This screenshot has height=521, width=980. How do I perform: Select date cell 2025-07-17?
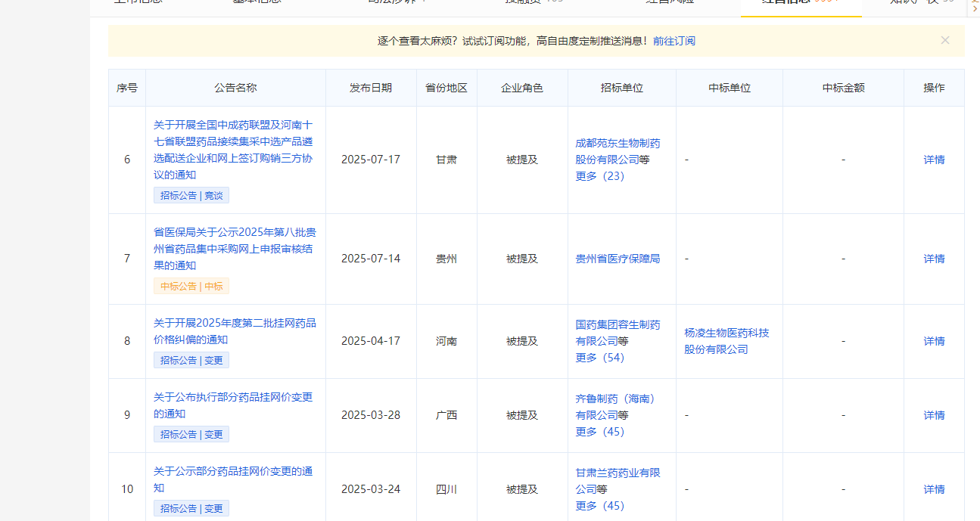coord(371,160)
